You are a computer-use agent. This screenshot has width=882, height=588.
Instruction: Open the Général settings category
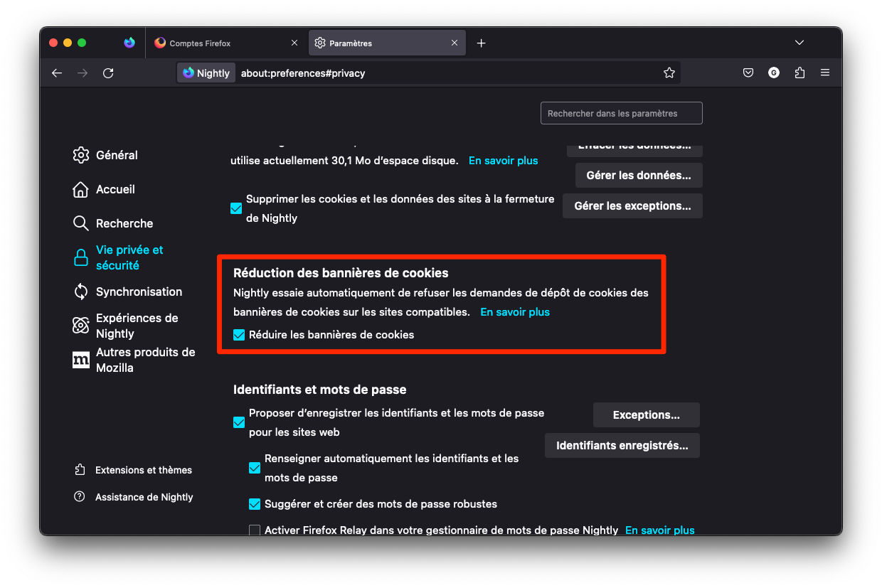pos(105,155)
